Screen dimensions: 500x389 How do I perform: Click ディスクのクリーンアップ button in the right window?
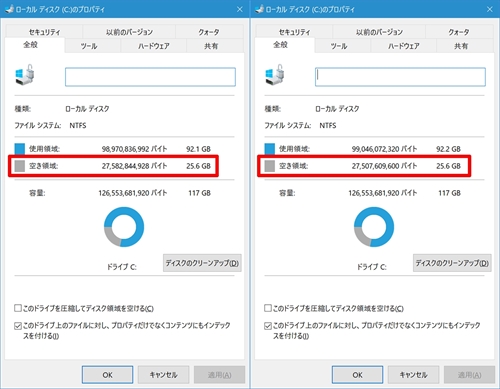tap(452, 263)
